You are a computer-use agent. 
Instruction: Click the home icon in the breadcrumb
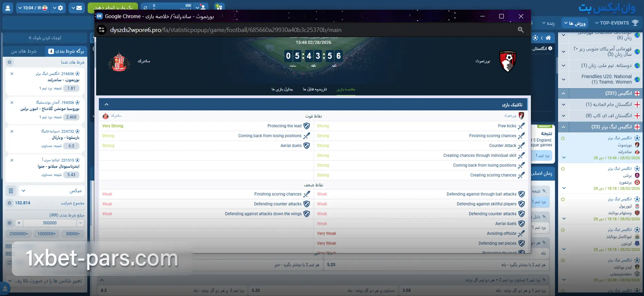coord(548,38)
